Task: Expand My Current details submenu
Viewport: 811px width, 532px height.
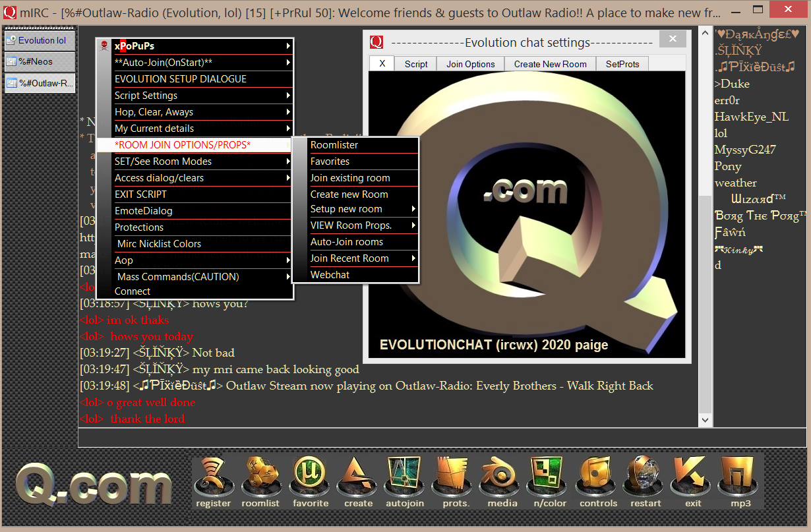Action: 288,129
